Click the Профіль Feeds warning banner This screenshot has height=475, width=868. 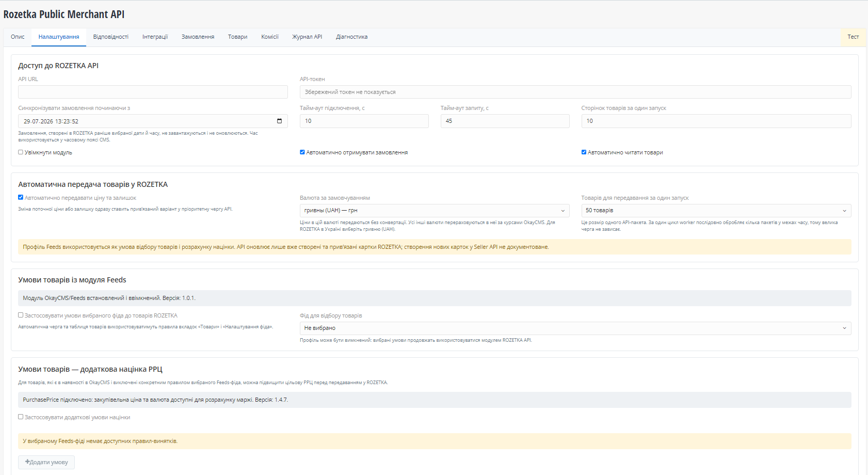click(x=435, y=247)
